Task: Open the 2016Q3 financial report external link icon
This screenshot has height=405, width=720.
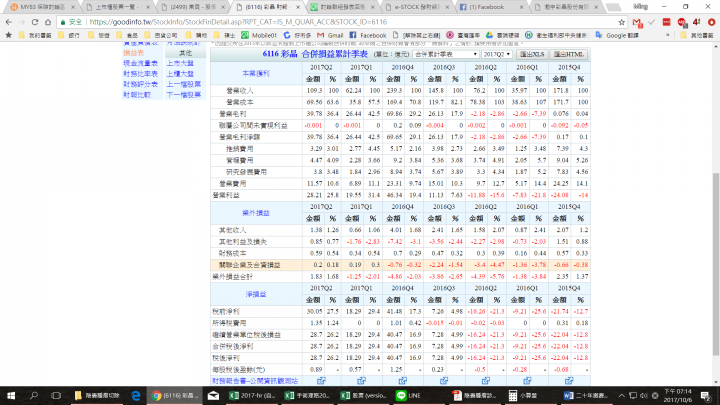Action: [x=444, y=381]
